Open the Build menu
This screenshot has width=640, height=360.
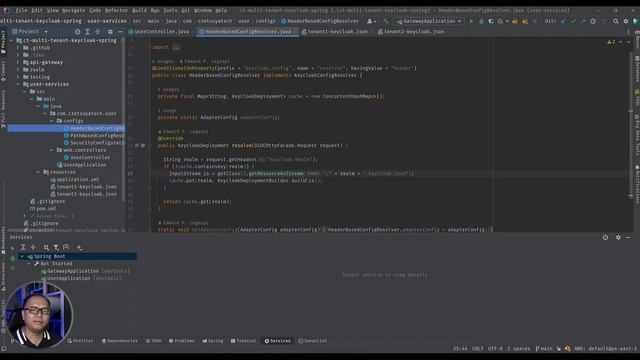[139, 10]
